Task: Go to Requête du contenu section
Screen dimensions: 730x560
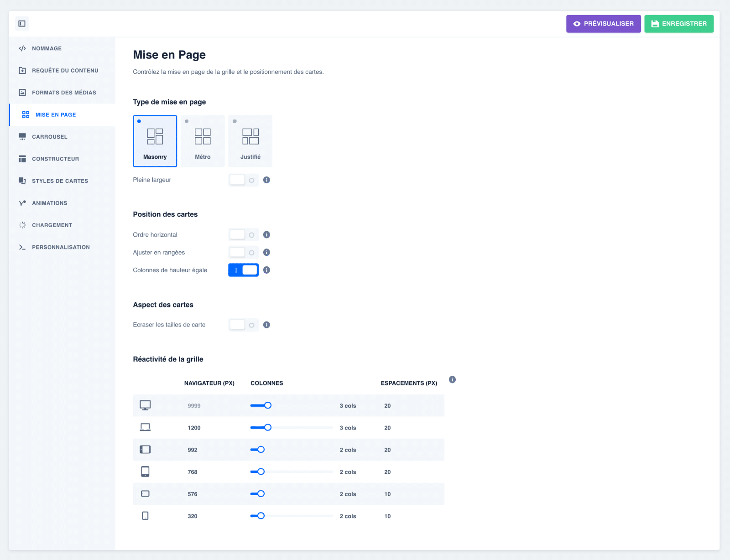Action: (62, 71)
